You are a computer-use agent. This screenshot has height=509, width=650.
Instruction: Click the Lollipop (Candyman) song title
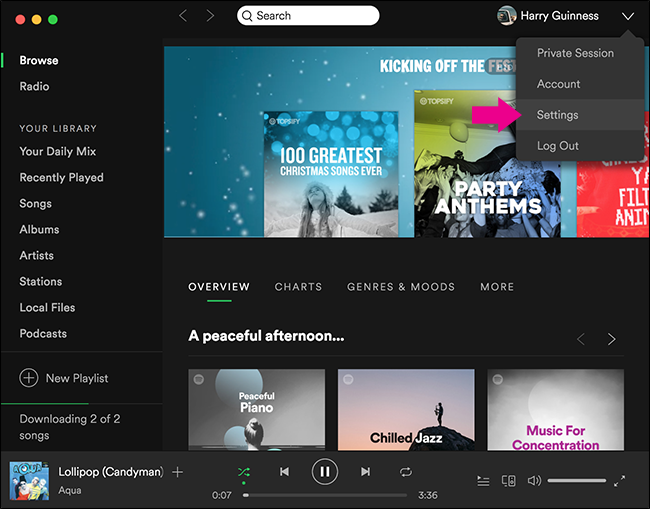(x=111, y=472)
